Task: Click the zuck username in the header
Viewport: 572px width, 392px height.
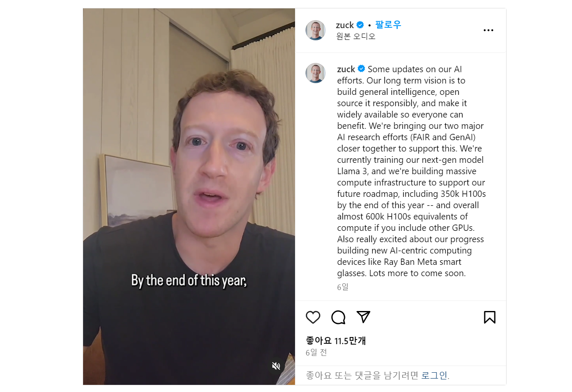Action: (x=345, y=25)
